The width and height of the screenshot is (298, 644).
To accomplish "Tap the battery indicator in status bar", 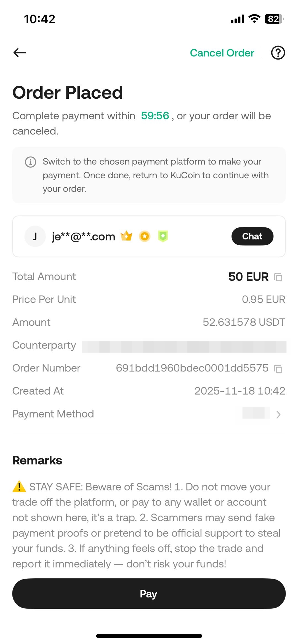I will tap(274, 19).
